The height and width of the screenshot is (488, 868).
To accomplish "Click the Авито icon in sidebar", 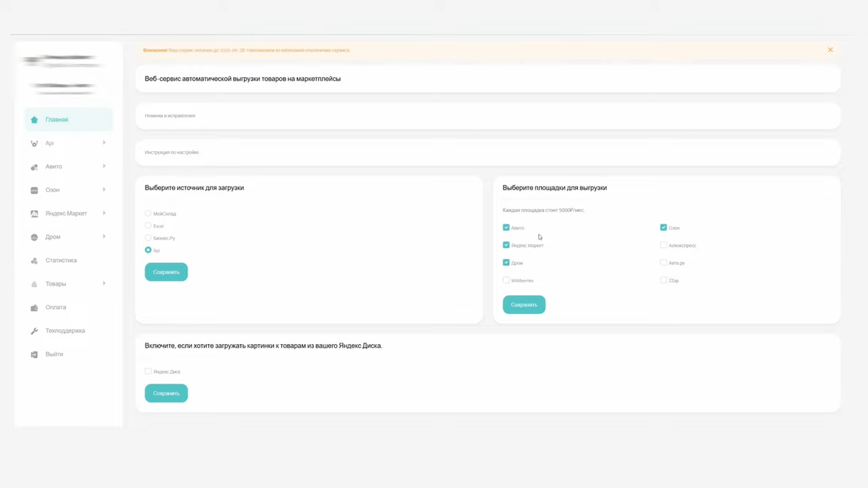I will 34,167.
